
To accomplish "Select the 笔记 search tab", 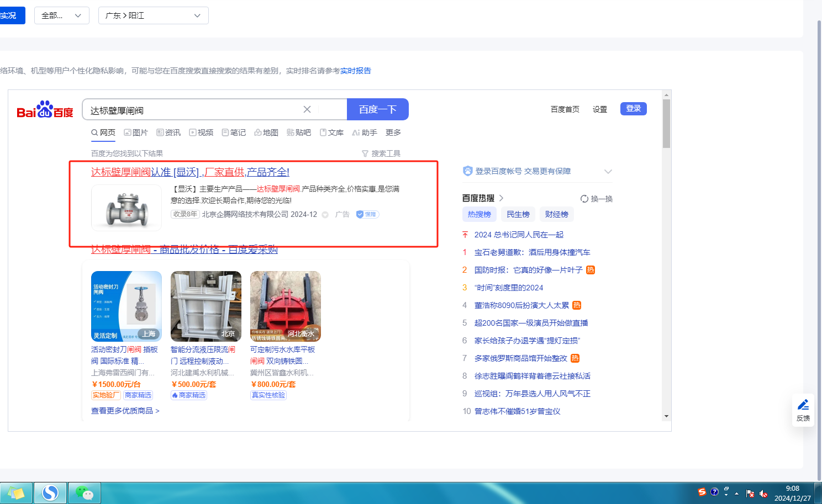I will [234, 132].
